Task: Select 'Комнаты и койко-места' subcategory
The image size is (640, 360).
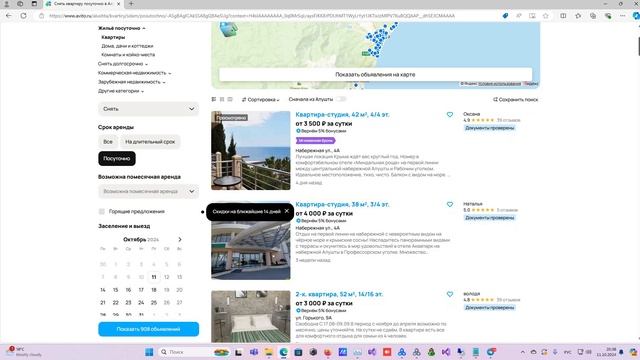Action: (128, 55)
